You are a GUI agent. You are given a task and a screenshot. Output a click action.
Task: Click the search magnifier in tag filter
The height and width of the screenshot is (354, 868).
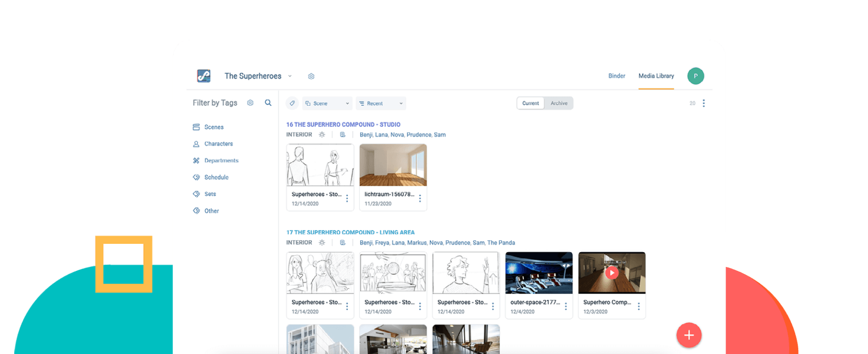[268, 103]
